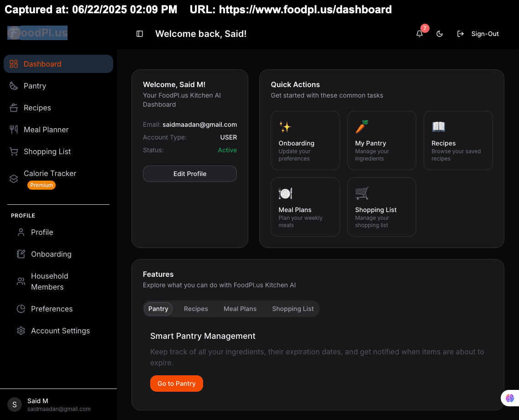Collapse the sidebar panel toggle
This screenshot has width=519, height=420.
[140, 34]
